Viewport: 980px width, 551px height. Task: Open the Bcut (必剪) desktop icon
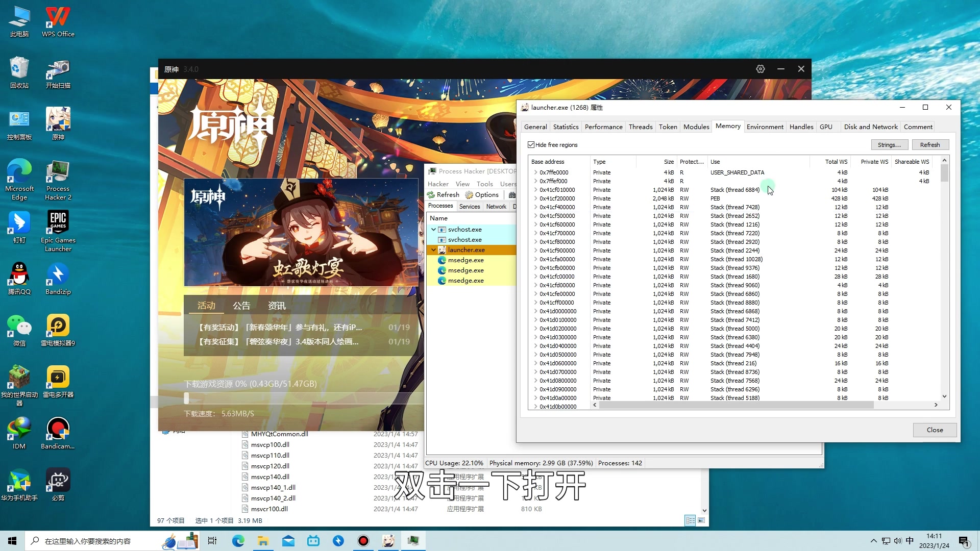(x=58, y=485)
